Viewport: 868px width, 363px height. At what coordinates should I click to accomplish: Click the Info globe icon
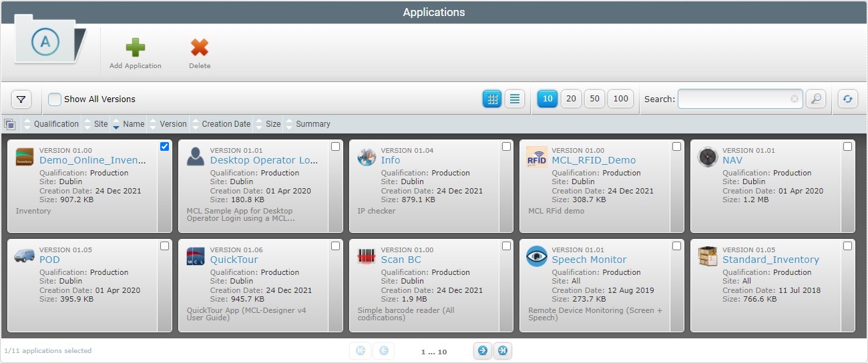click(367, 157)
